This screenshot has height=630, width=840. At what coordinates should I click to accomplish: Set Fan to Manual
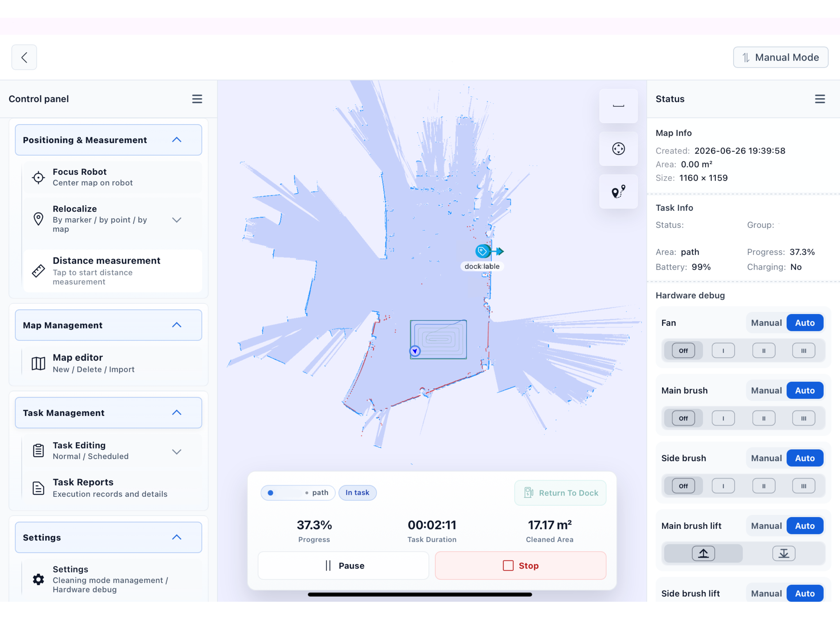(x=766, y=323)
